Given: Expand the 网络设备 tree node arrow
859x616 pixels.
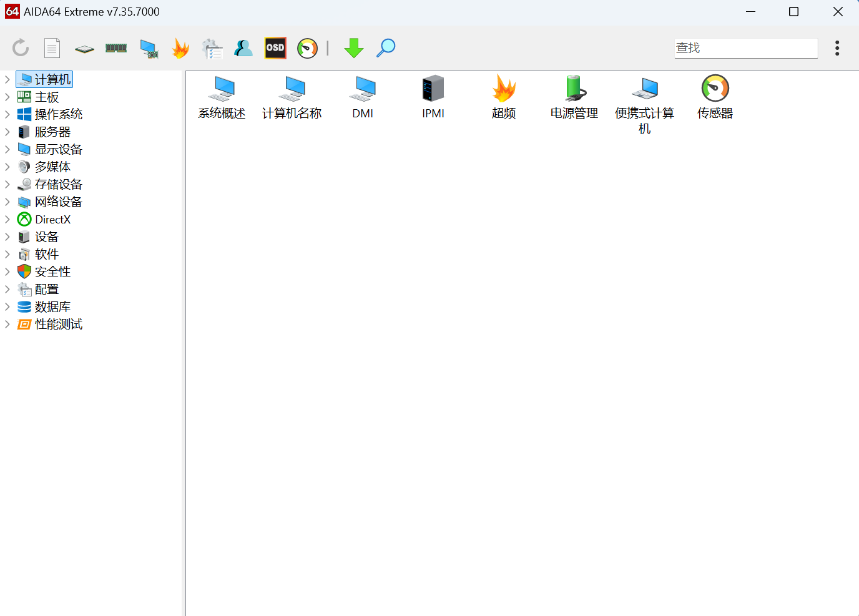Looking at the screenshot, I should click(x=7, y=202).
